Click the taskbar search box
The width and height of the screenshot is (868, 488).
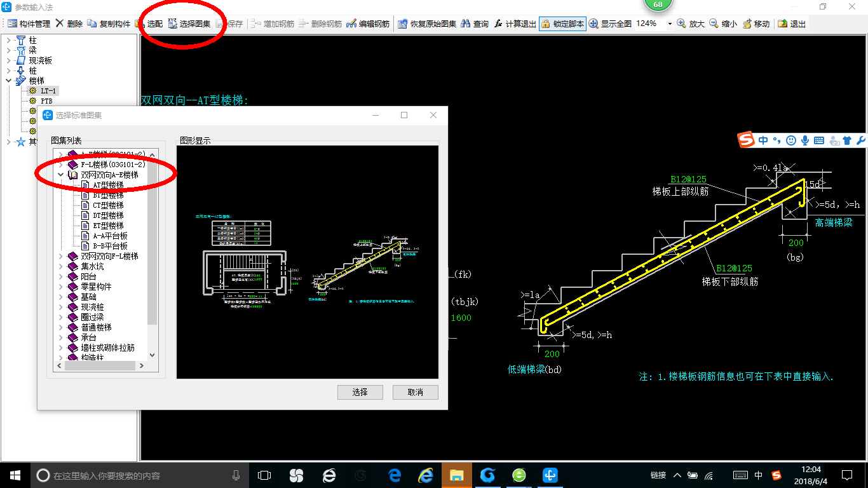pyautogui.click(x=140, y=475)
